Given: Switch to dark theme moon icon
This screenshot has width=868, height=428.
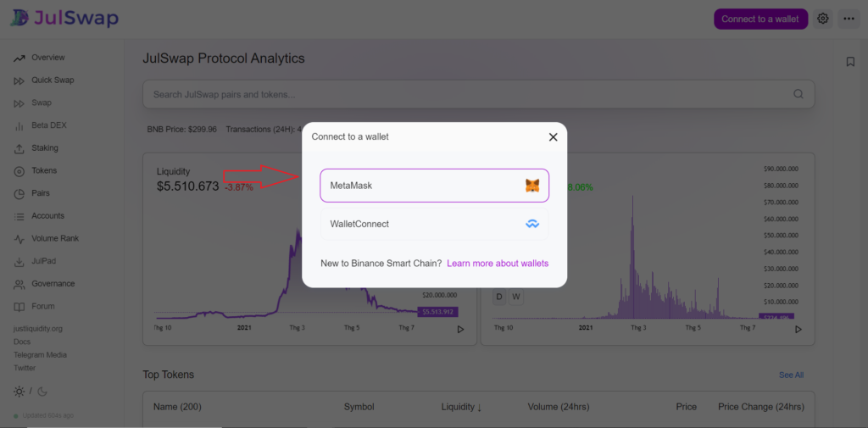Looking at the screenshot, I should [x=42, y=392].
